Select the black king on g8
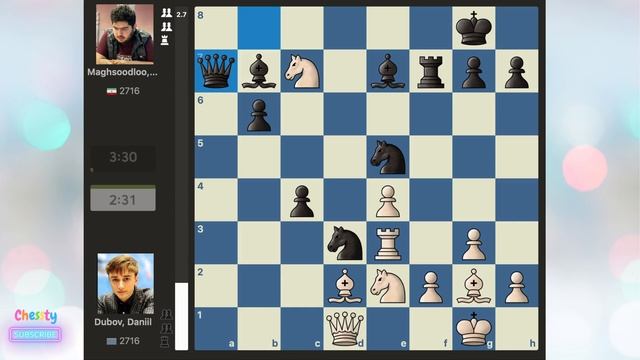Viewport: 640px width, 360px height. (x=473, y=28)
